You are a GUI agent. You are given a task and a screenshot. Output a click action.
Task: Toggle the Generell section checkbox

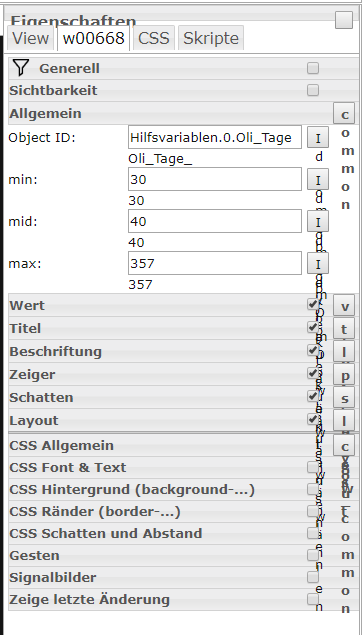tap(313, 68)
